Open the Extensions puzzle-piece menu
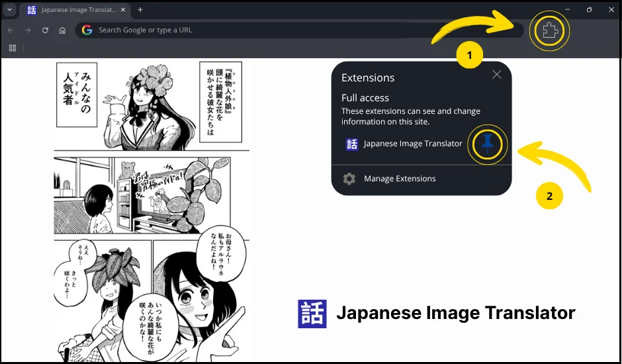Image resolution: width=622 pixels, height=364 pixels. pyautogui.click(x=549, y=30)
